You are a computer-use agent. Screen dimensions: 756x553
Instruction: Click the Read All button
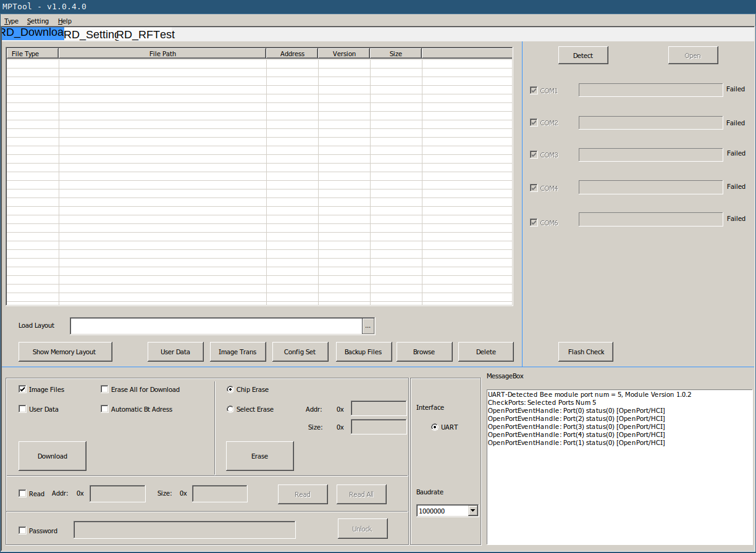(x=361, y=494)
